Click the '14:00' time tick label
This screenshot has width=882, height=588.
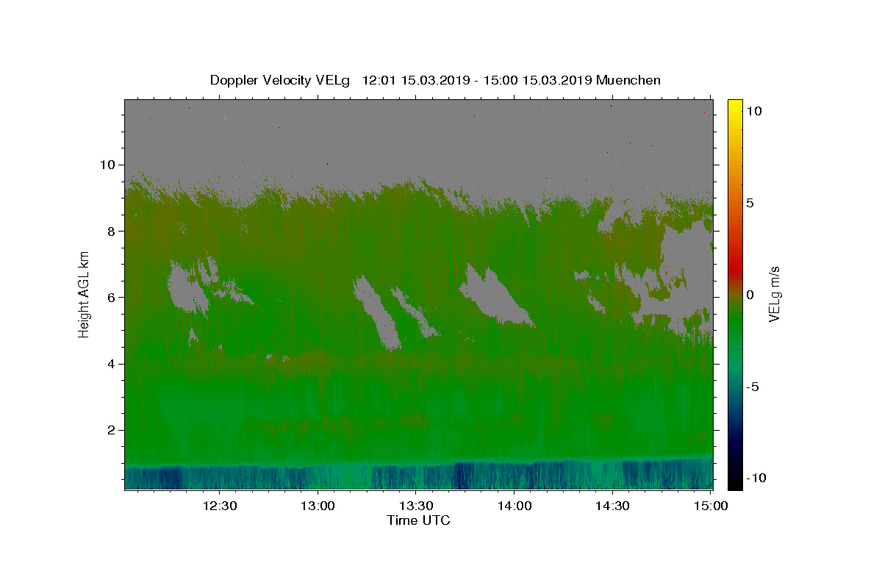(514, 506)
